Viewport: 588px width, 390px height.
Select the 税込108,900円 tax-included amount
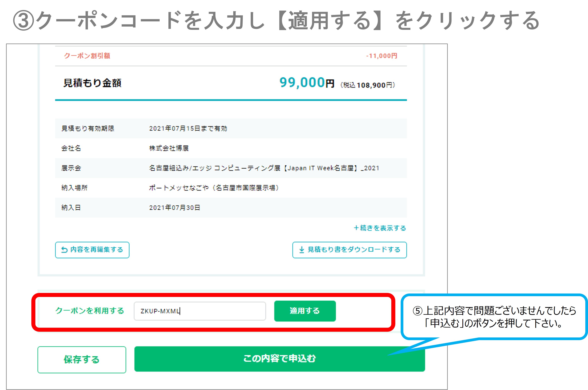pos(368,85)
